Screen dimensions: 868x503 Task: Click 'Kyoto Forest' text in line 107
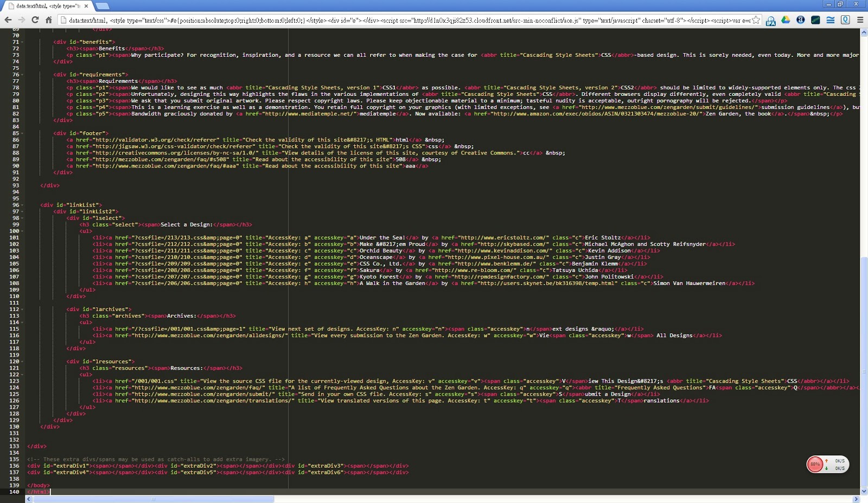(x=379, y=277)
